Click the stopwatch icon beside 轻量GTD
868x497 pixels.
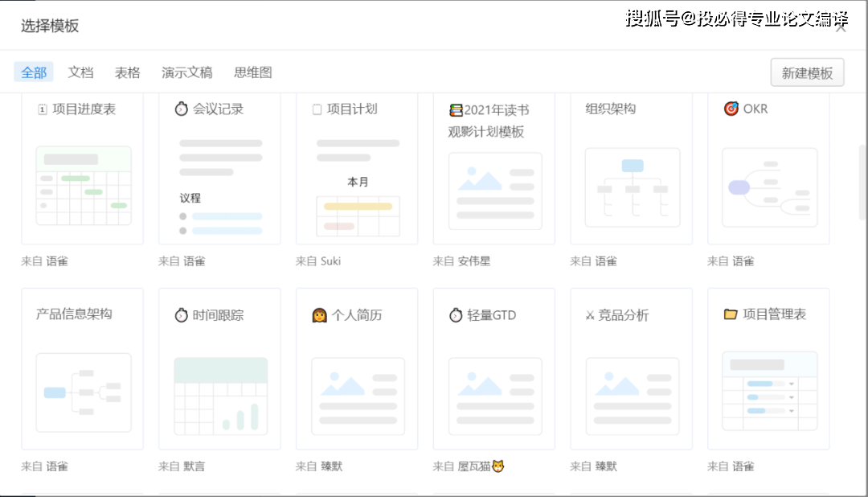(456, 315)
